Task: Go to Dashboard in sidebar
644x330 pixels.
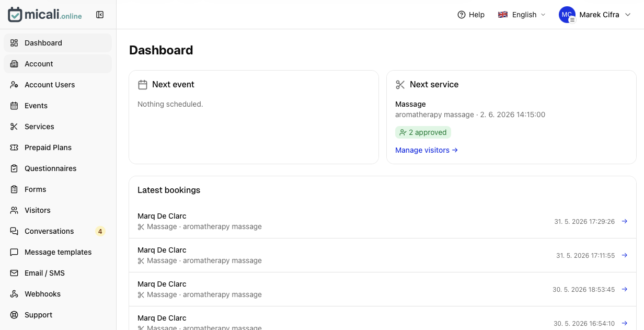Action: coord(57,43)
